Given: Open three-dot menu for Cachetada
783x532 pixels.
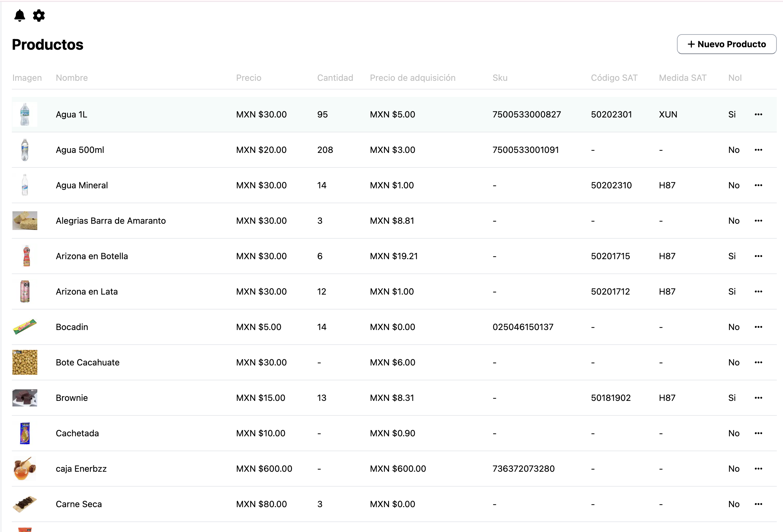Looking at the screenshot, I should pos(758,433).
